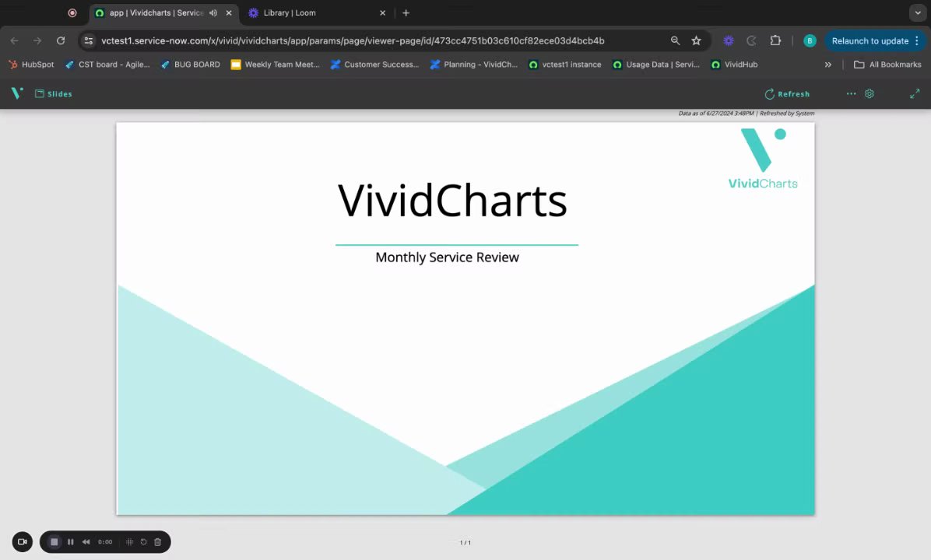Click the crescent-shaped extension icon

click(x=752, y=40)
